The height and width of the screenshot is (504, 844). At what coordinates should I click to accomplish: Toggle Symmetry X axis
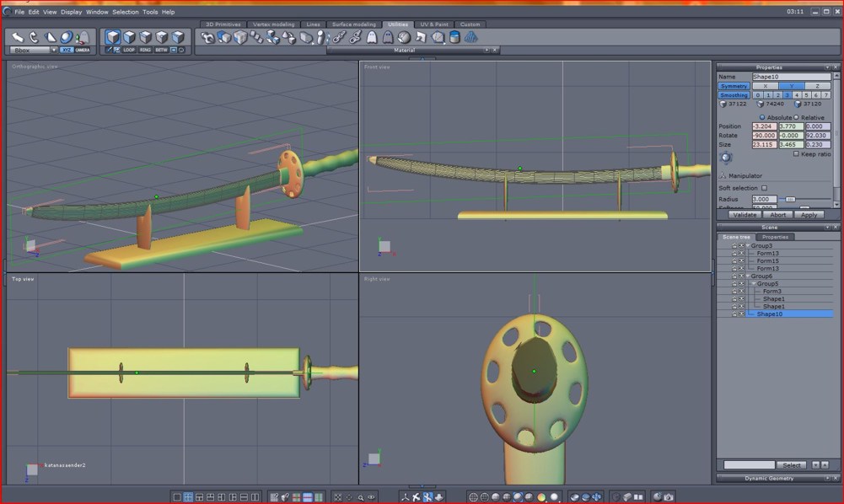pos(765,86)
